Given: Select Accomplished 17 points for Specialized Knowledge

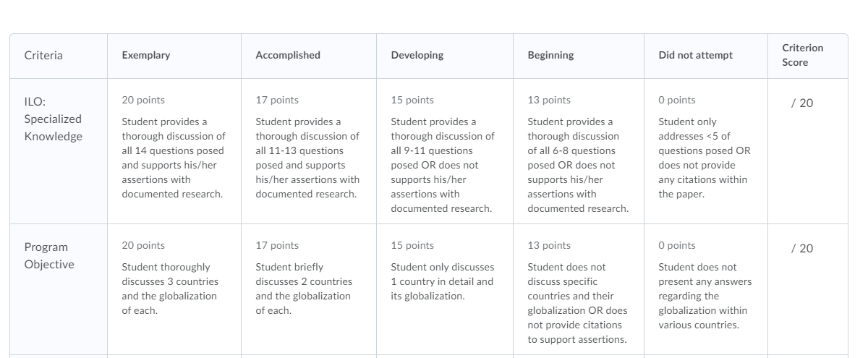Looking at the screenshot, I should [309, 150].
